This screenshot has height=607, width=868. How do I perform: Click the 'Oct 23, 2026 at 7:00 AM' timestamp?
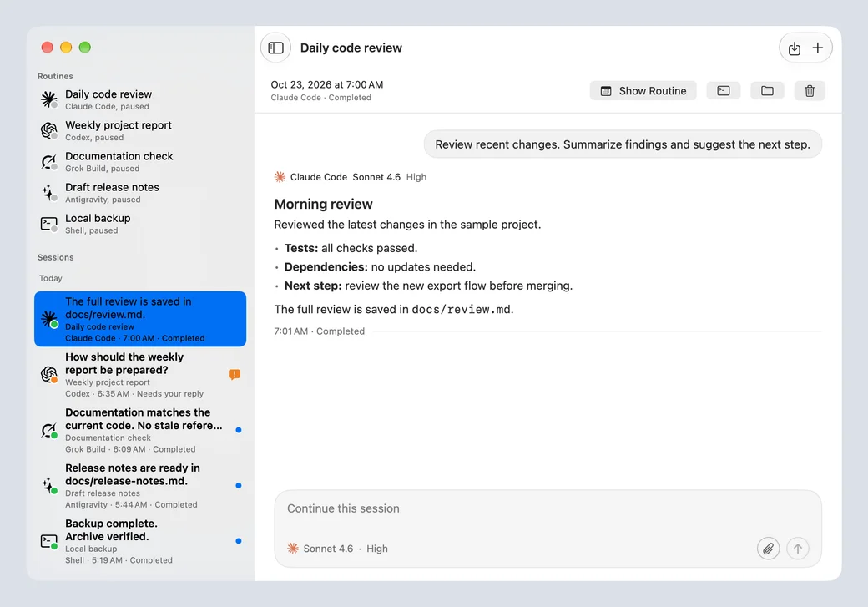(x=326, y=84)
